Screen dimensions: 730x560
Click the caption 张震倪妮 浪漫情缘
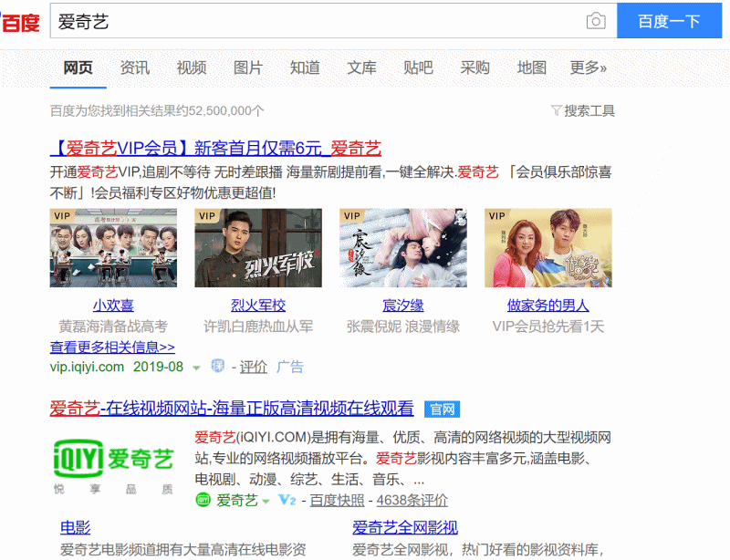click(403, 327)
